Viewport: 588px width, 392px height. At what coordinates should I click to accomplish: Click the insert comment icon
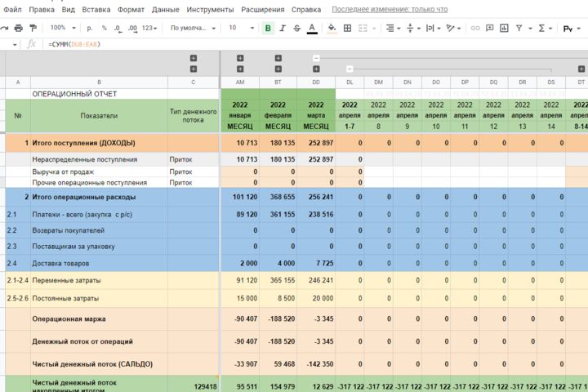pyautogui.click(x=489, y=28)
